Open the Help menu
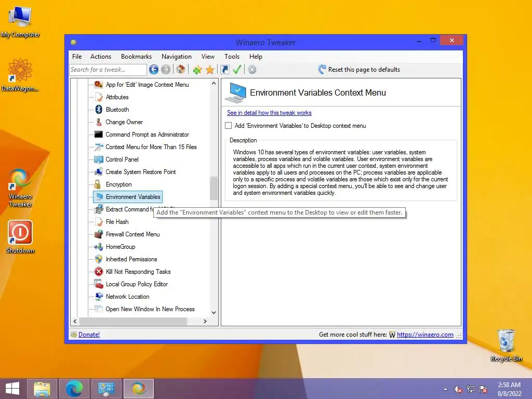This screenshot has width=532, height=399. [256, 57]
